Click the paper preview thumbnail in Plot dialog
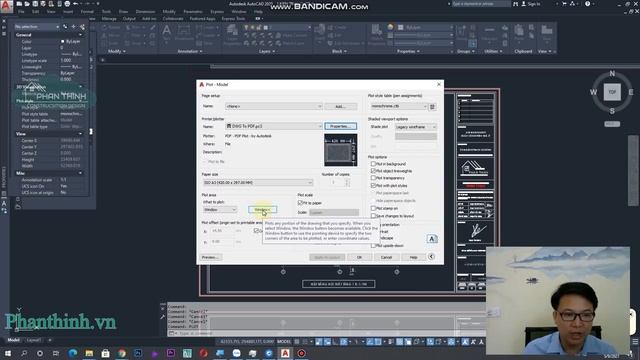This screenshot has height=360, width=640. point(340,150)
